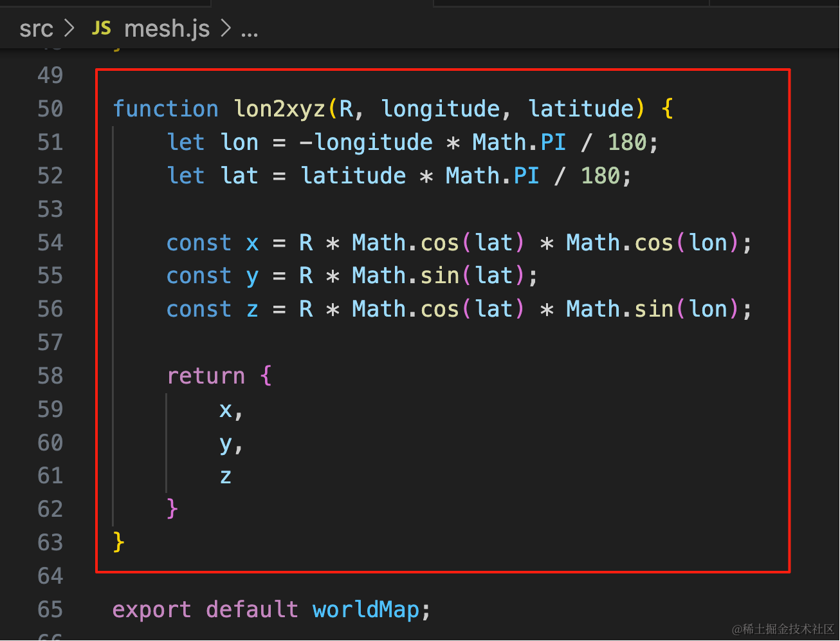Screen dimensions: 840x641
Task: Click the lat variable declared on line 52
Action: [x=239, y=176]
